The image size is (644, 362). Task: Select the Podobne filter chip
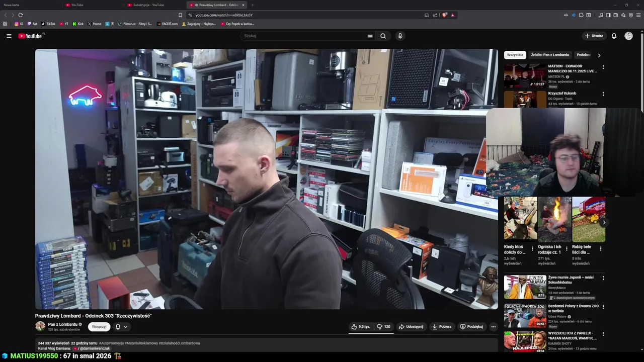pyautogui.click(x=584, y=55)
